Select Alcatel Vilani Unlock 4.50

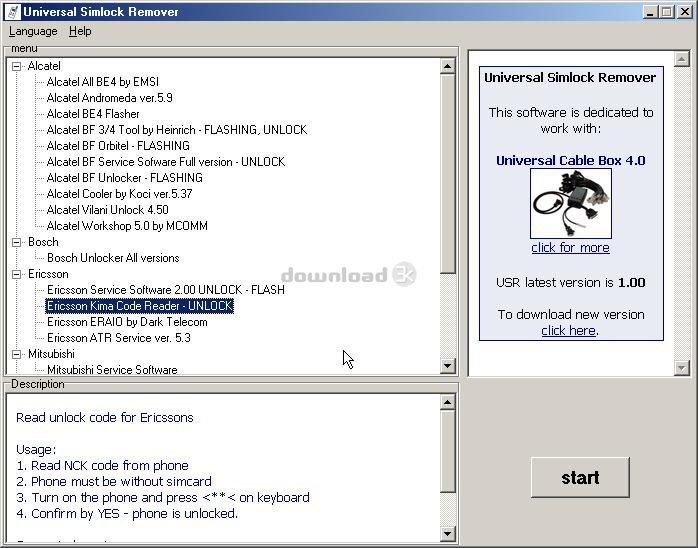[107, 210]
